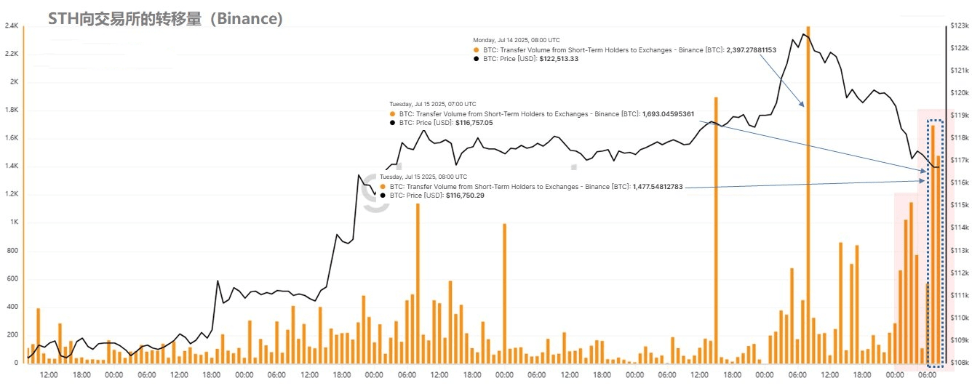The width and height of the screenshot is (980, 386).
Task: Select the orange bar peaking near 1.9k
Action: 716,230
